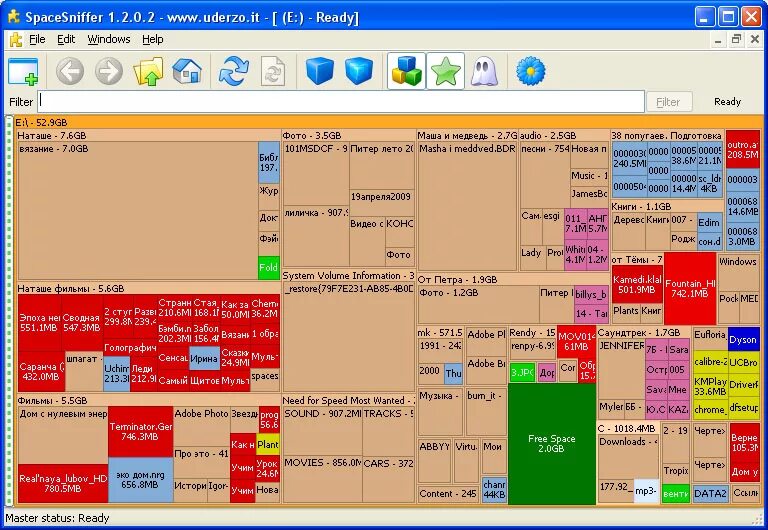Select the Фильмы - 5.5GB folder header
This screenshot has width=768, height=530.
pyautogui.click(x=148, y=400)
